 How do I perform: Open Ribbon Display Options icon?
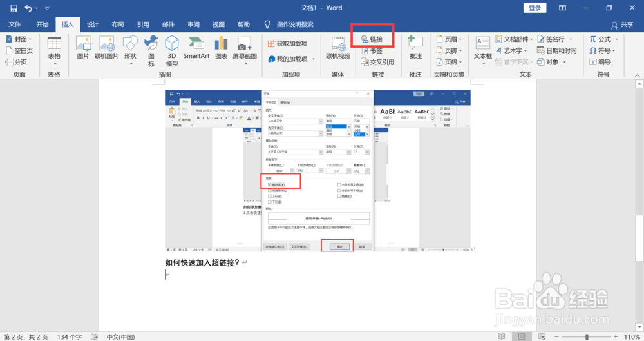[562, 8]
